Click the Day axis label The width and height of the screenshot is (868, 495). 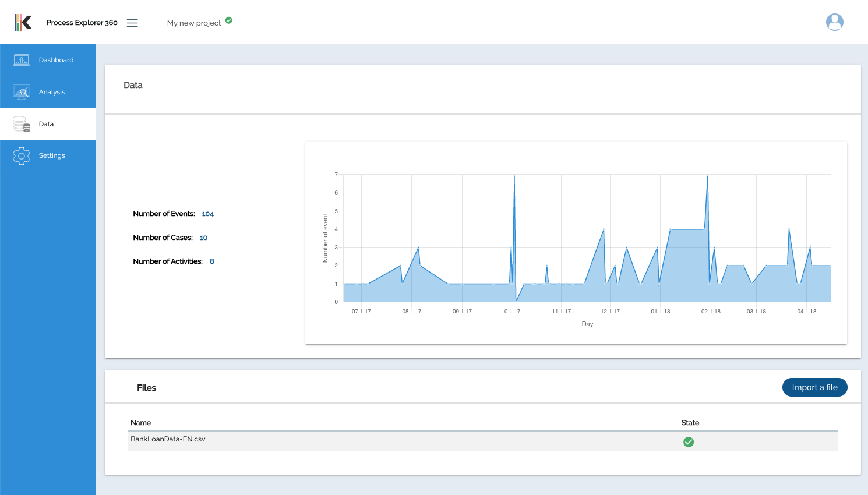click(587, 324)
